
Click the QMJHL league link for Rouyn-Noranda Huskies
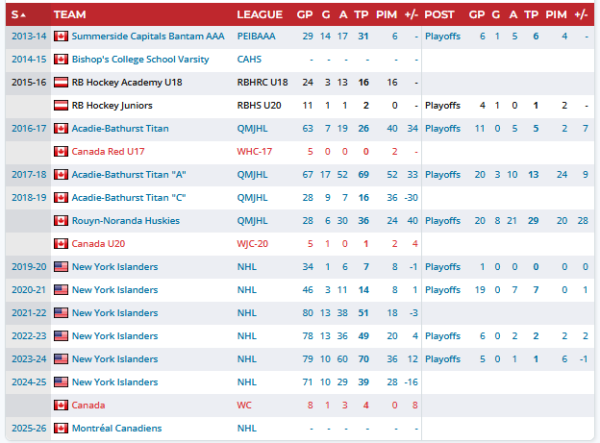(x=253, y=220)
